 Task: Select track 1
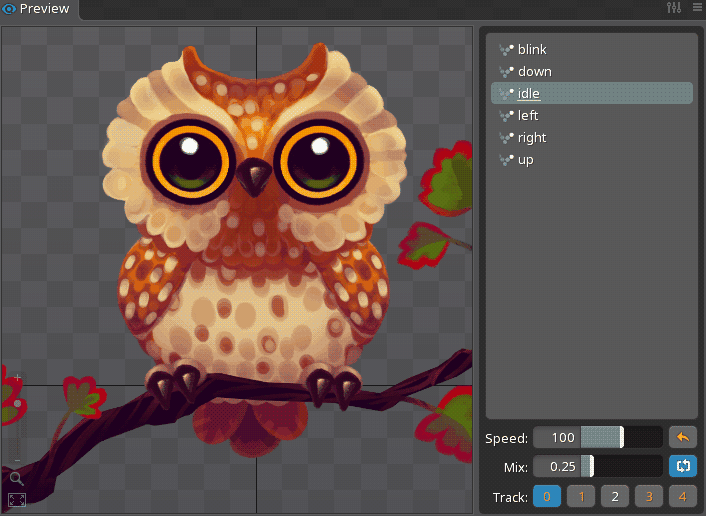(581, 496)
